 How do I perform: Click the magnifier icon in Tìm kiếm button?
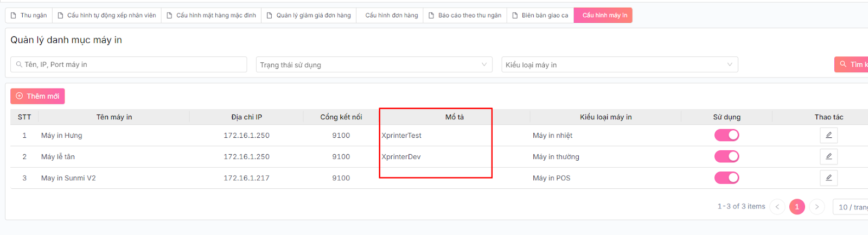843,64
